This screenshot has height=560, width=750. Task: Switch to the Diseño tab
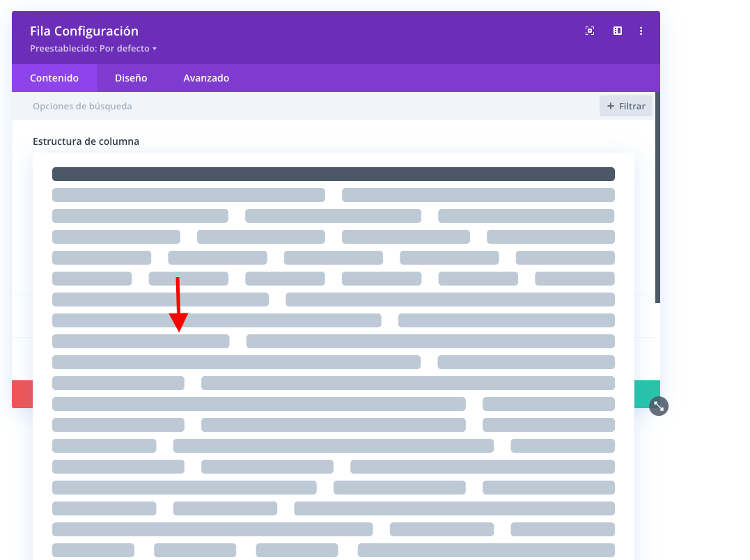(131, 78)
